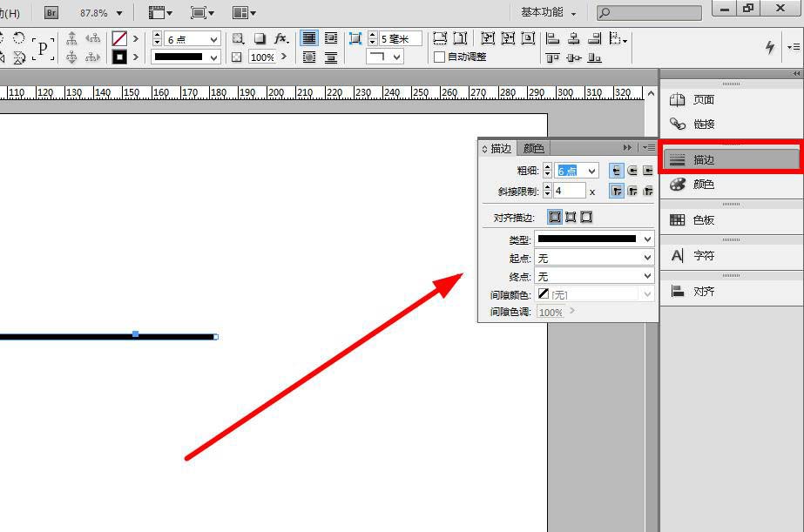Enable the 自动调整 checkbox

click(x=437, y=55)
